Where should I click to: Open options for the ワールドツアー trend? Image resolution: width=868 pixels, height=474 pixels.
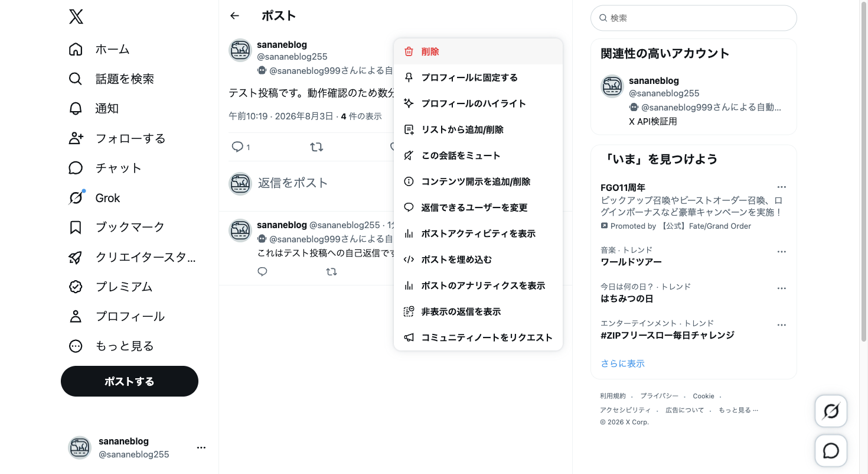782,251
